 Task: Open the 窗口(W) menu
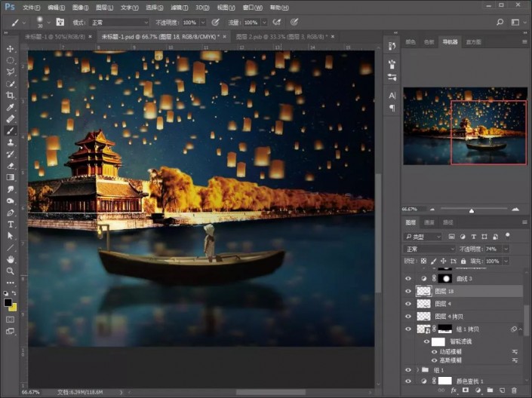pos(253,8)
